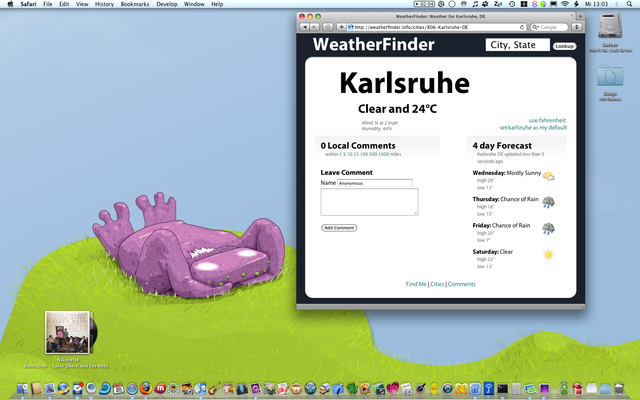Click the Mostly Sunny weather icon for Wednesday
This screenshot has width=640, height=400.
coord(549,176)
